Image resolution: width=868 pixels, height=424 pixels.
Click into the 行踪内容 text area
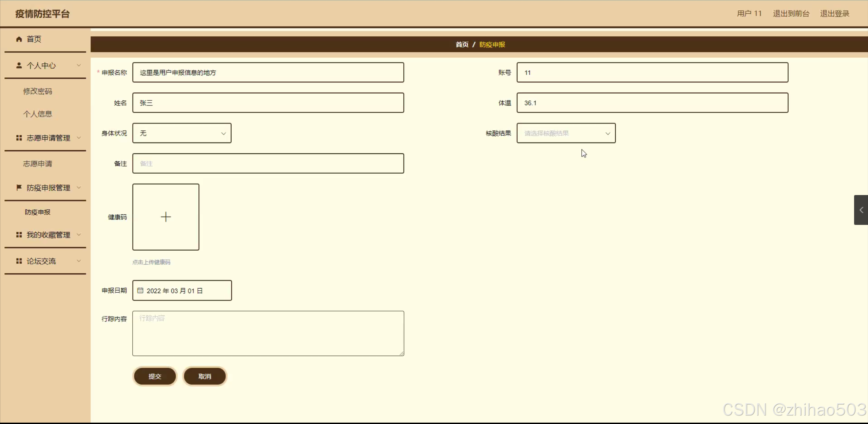click(268, 333)
